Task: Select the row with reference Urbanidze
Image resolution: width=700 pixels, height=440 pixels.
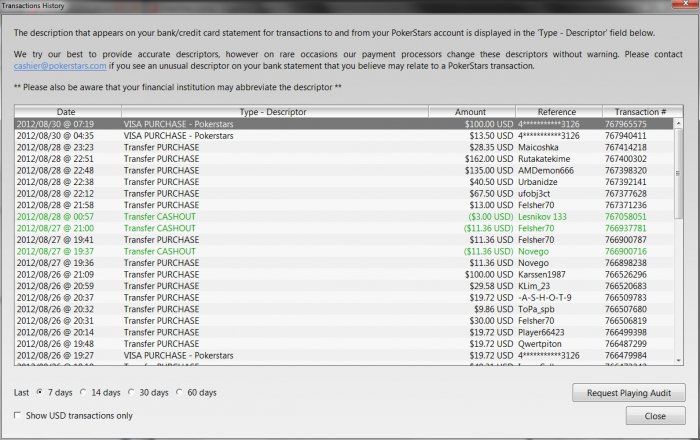Action: pyautogui.click(x=344, y=182)
